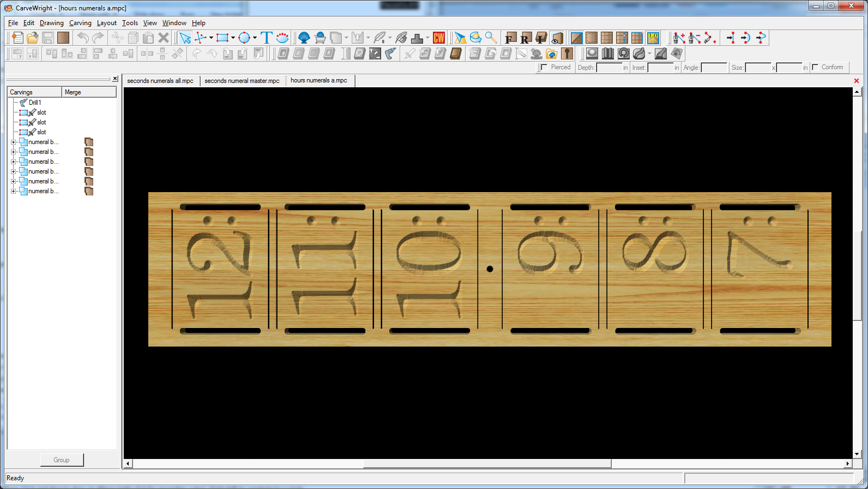Click the keyhole tool icon
The width and height of the screenshot is (868, 489).
[568, 53]
